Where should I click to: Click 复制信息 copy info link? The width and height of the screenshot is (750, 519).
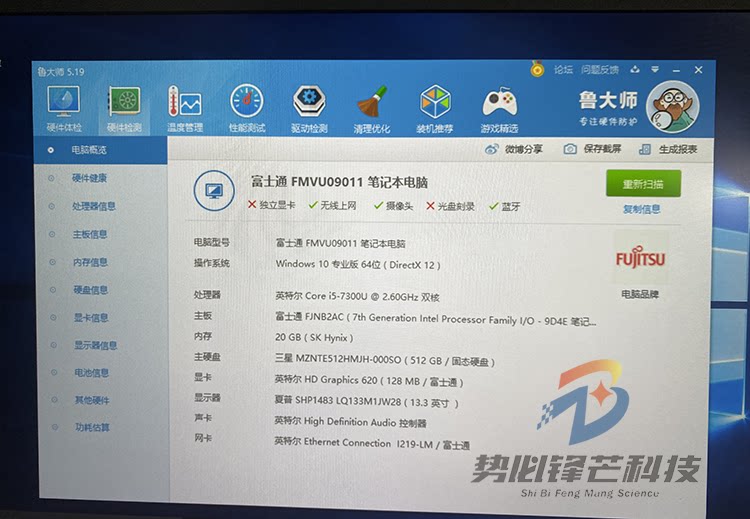[641, 209]
